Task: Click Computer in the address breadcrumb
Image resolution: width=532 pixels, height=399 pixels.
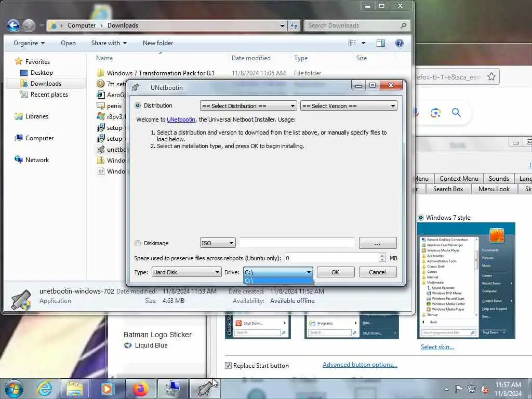Action: click(82, 25)
